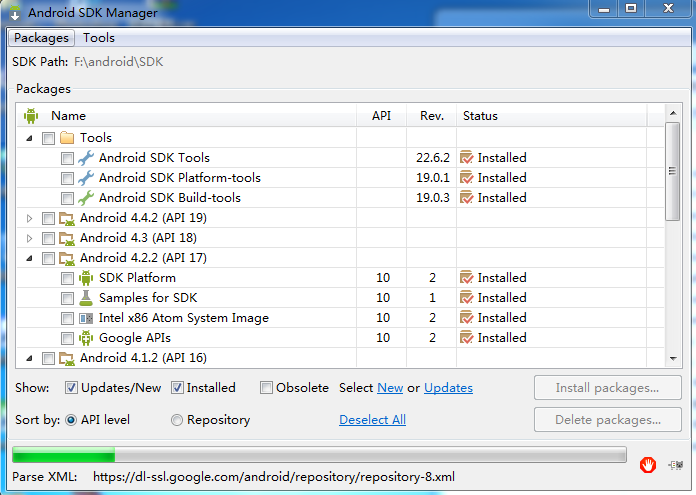
Task: Check the Intel x86 Atom System Image checkbox
Action: (67, 318)
